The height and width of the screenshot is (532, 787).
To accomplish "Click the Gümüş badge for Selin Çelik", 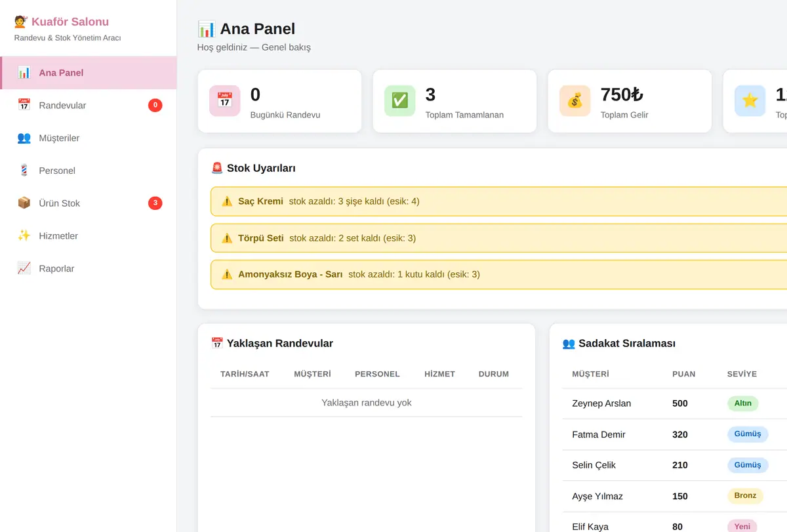I will [748, 465].
